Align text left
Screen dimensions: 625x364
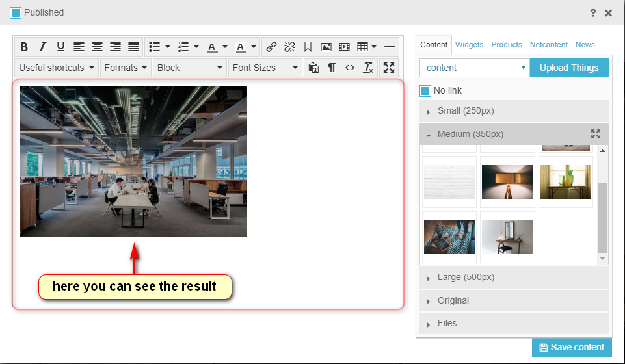79,47
